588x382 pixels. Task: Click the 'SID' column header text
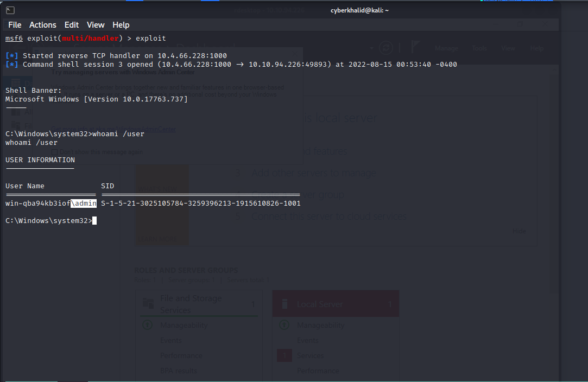(108, 186)
